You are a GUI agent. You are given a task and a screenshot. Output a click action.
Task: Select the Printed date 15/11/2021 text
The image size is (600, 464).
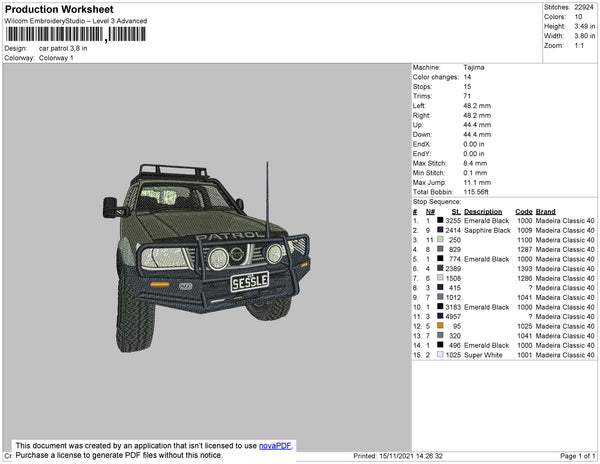coord(398,456)
